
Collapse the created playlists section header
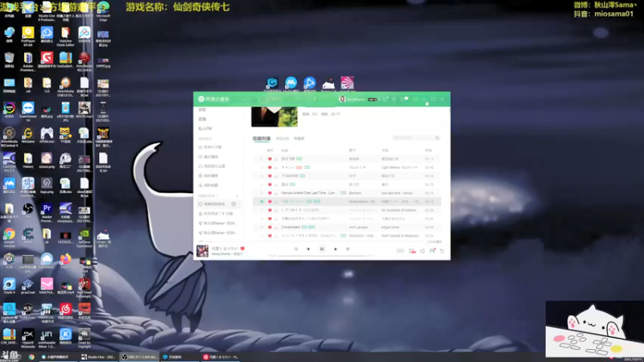tap(208, 195)
